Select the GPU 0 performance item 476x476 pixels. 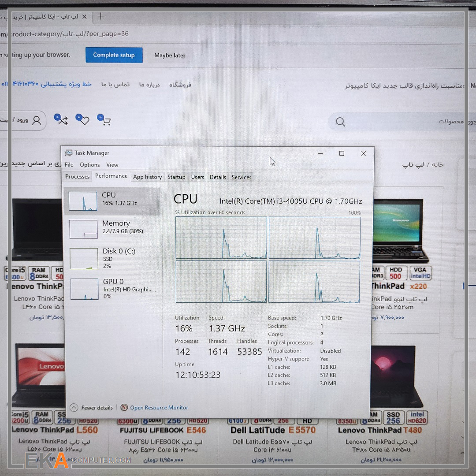click(x=113, y=289)
